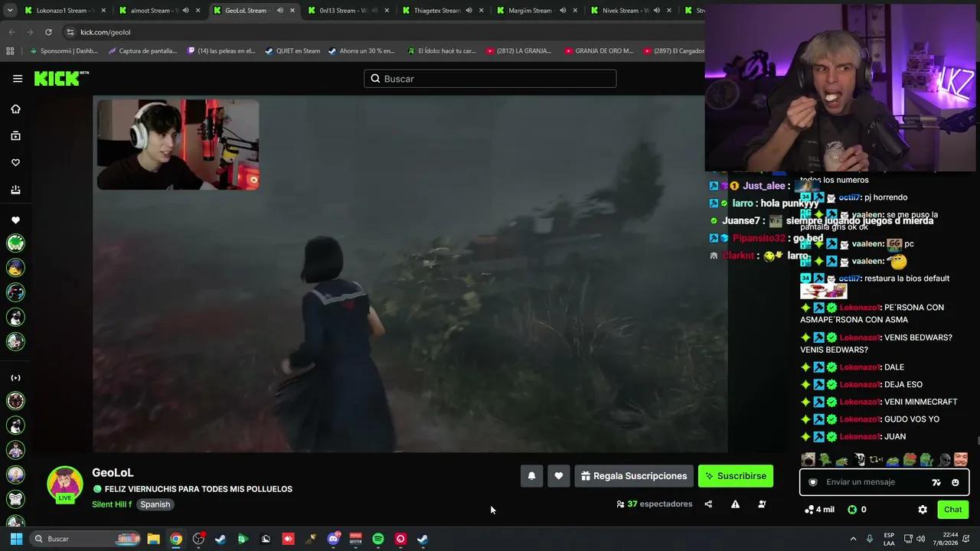This screenshot has height=551, width=980.
Task: Open File Explorer from the taskbar
Action: [153, 539]
